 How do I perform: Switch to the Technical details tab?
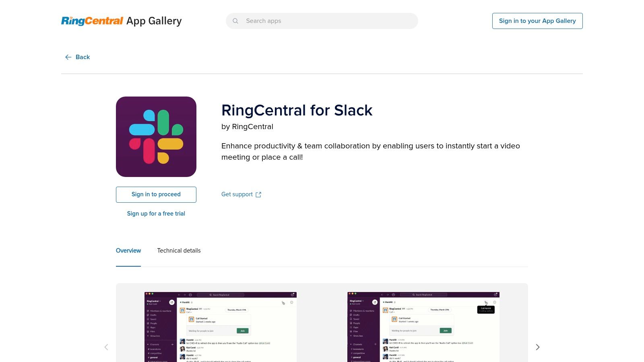click(179, 251)
